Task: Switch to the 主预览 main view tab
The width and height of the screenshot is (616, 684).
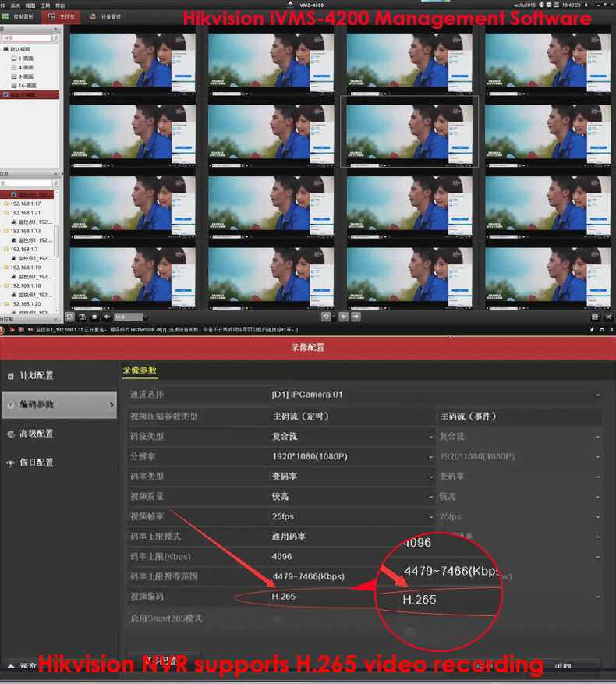Action: [61, 16]
